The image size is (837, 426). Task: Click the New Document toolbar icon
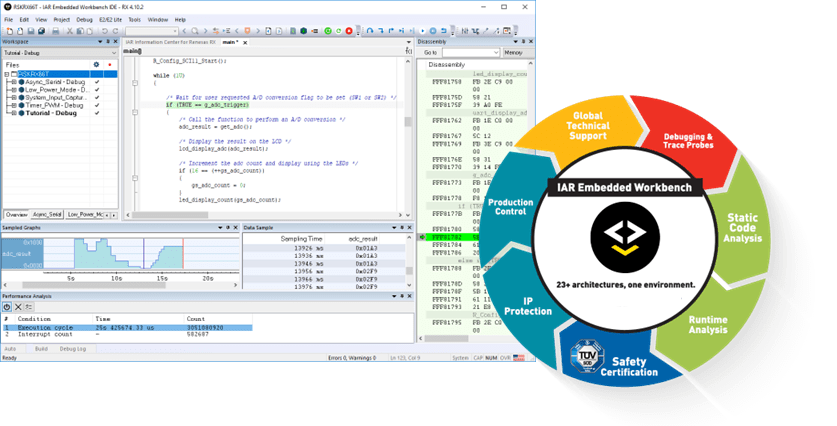(x=10, y=31)
